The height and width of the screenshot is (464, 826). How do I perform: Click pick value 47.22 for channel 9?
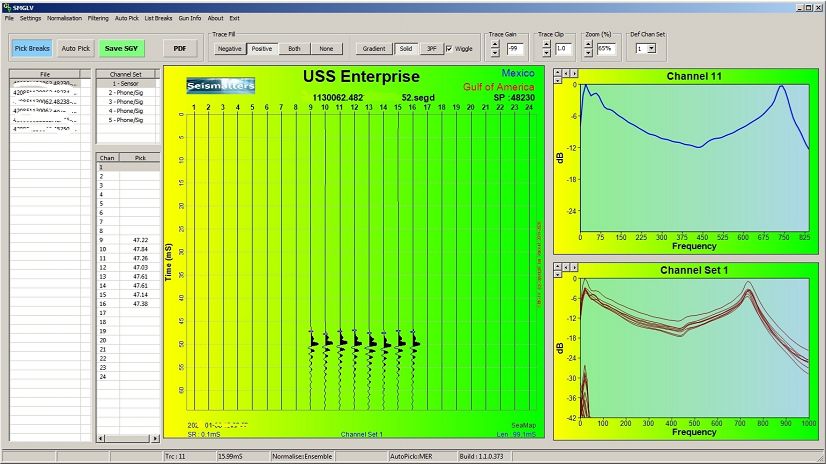point(140,240)
